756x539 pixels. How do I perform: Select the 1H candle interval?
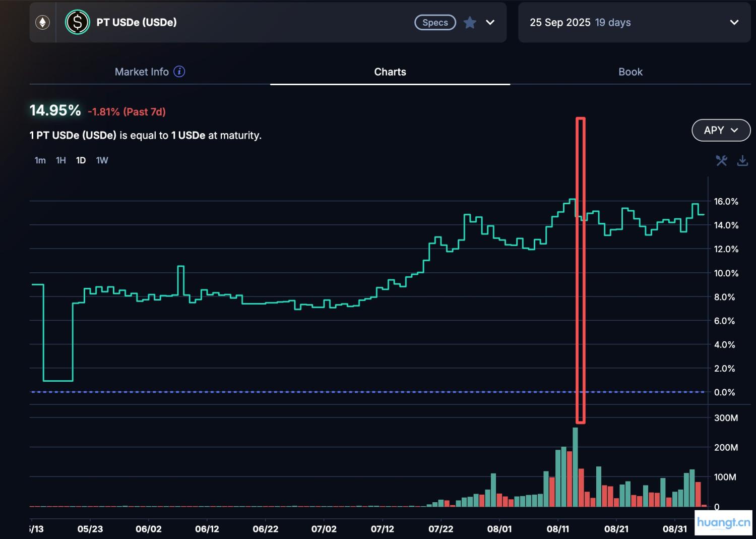click(x=60, y=160)
